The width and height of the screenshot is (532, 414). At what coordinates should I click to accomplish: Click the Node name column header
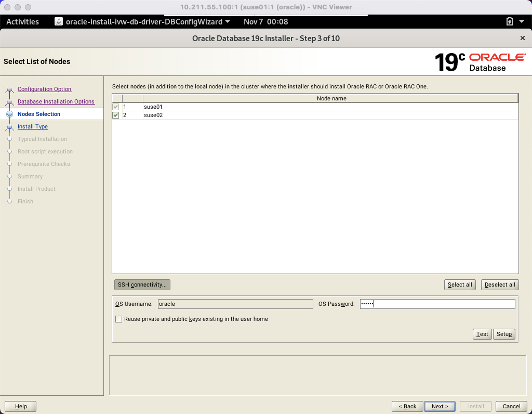pos(331,98)
